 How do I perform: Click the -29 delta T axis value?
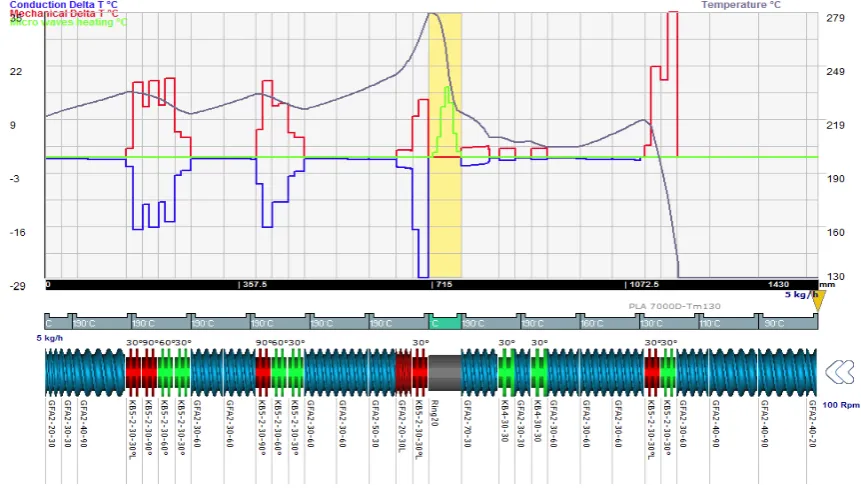[x=18, y=286]
